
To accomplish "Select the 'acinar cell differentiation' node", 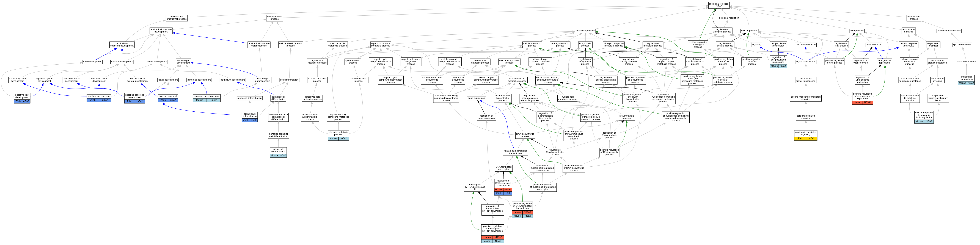I will 279,152.
